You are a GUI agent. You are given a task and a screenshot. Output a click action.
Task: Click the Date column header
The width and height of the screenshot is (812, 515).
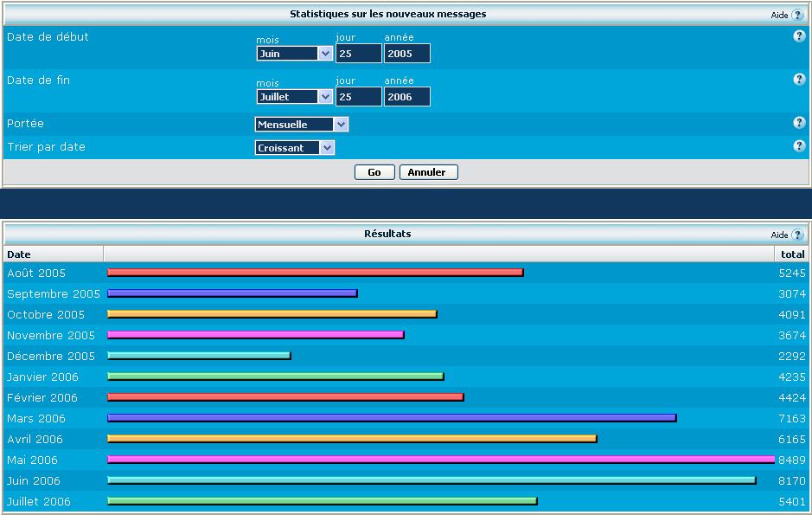click(x=19, y=254)
